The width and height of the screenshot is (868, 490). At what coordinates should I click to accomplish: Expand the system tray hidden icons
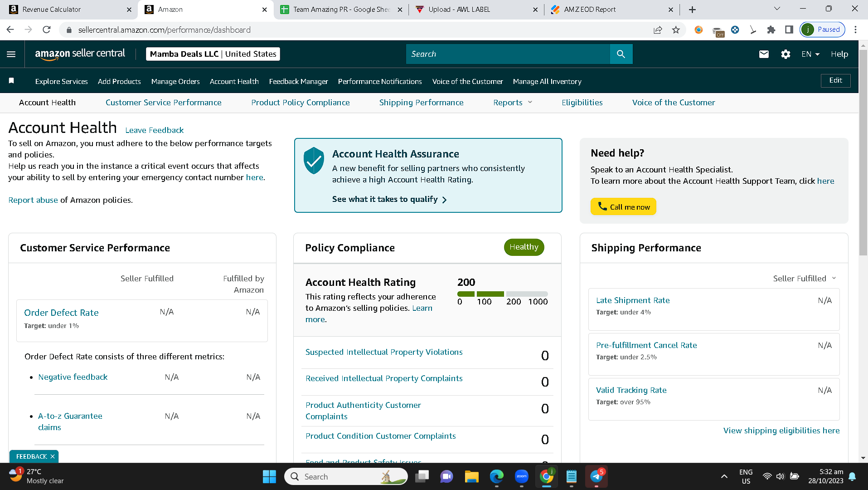[x=724, y=476]
